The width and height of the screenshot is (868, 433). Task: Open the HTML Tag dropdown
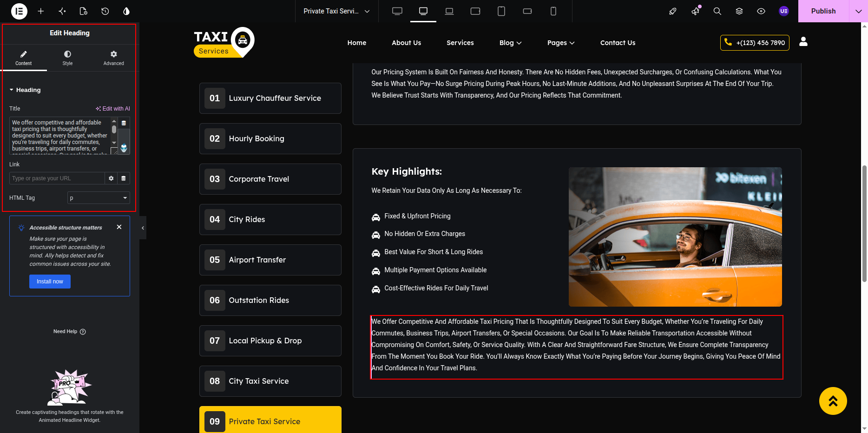[x=99, y=198]
